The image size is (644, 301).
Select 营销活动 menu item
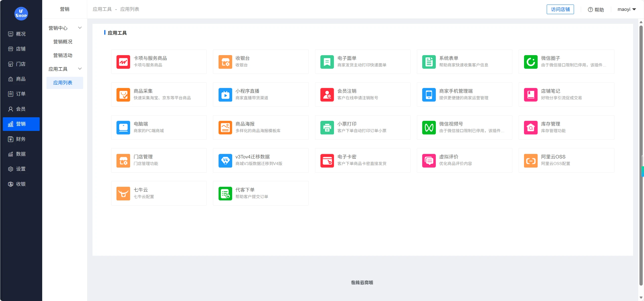point(63,55)
